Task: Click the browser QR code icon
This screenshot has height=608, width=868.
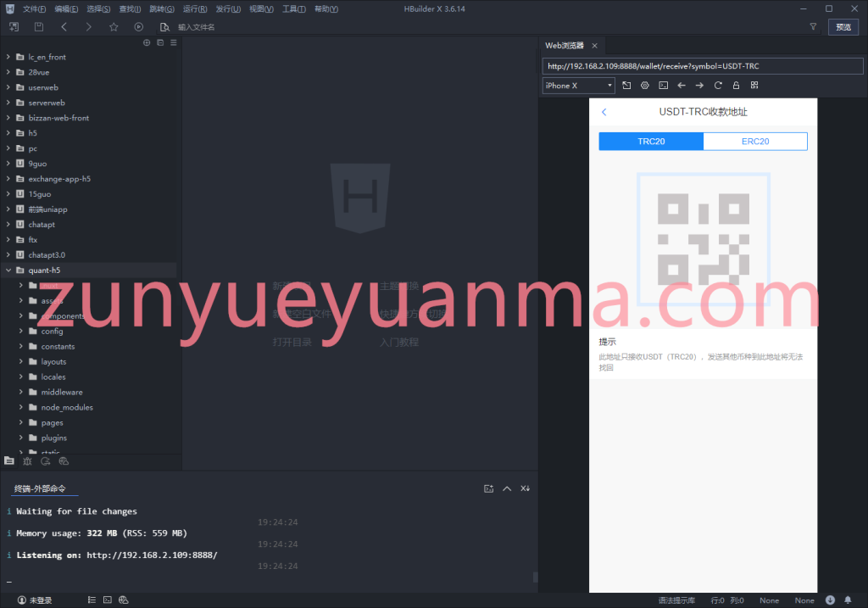Action: (754, 86)
